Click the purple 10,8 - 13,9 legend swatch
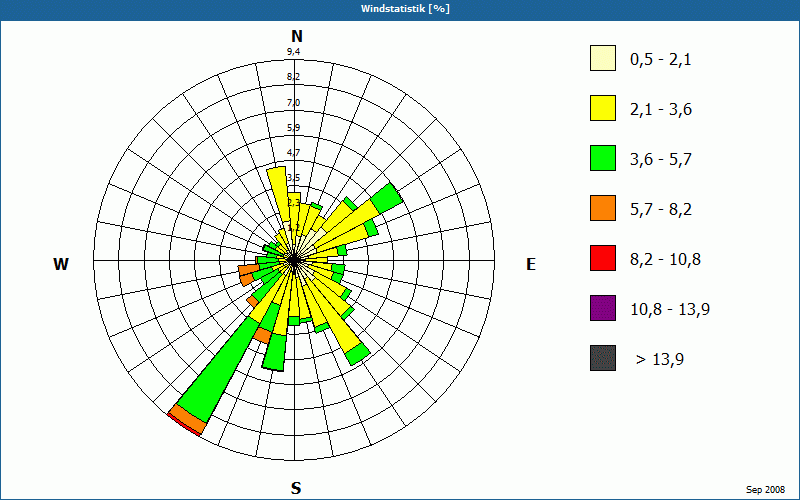The height and width of the screenshot is (500, 800). tap(603, 308)
